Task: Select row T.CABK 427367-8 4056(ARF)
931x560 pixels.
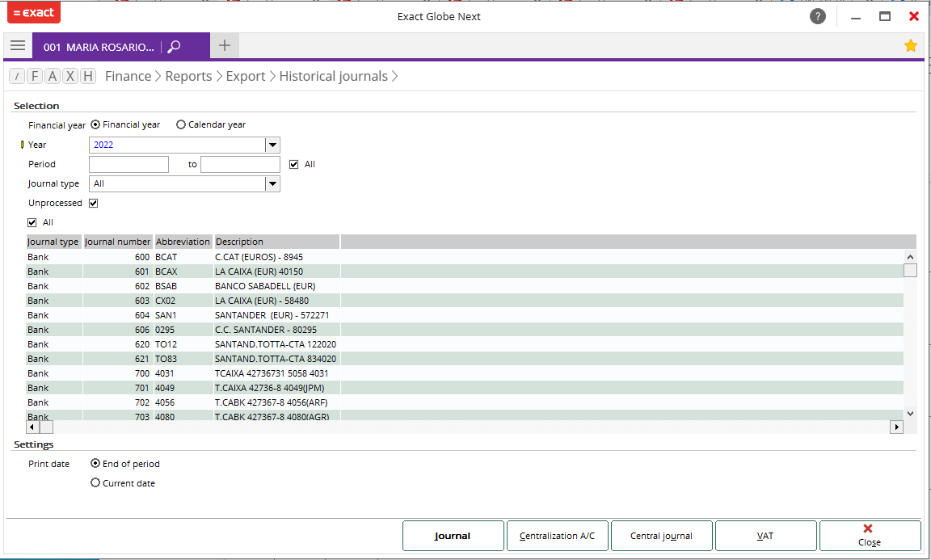Action: 465,402
